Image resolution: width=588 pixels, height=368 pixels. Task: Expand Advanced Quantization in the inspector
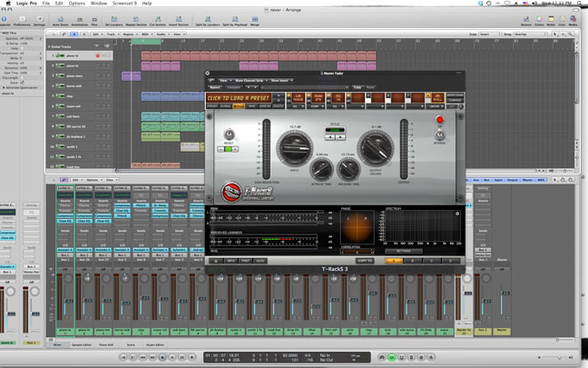click(x=5, y=87)
